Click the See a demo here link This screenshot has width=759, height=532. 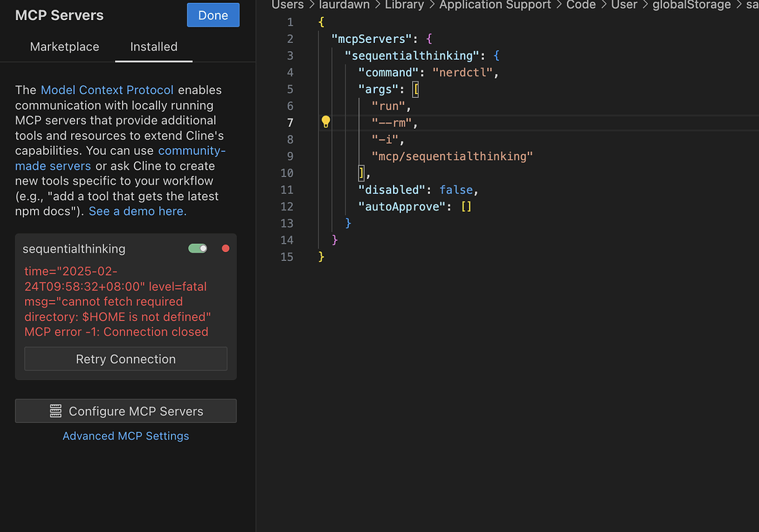tap(137, 211)
